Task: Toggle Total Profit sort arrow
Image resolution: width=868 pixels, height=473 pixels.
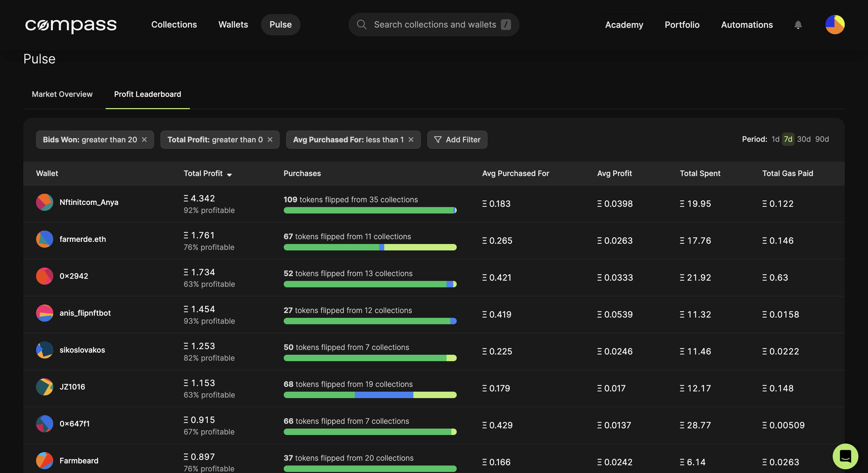Action: pyautogui.click(x=229, y=174)
